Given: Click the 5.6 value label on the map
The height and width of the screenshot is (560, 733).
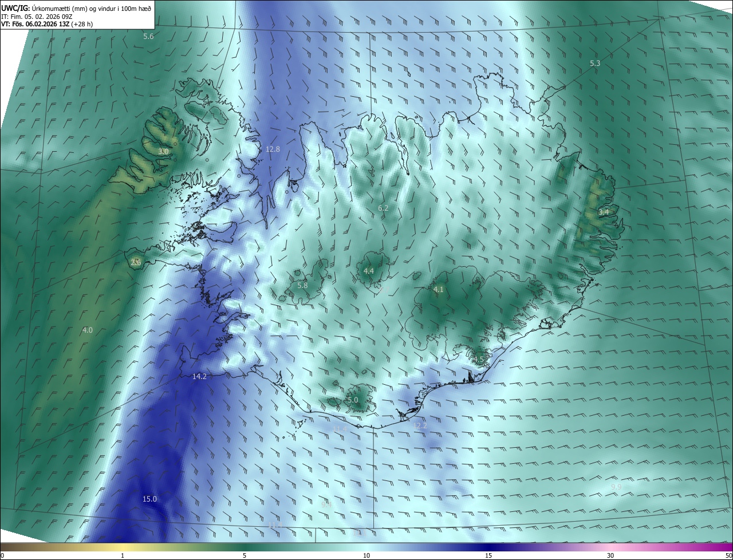Looking at the screenshot, I should pyautogui.click(x=148, y=37).
